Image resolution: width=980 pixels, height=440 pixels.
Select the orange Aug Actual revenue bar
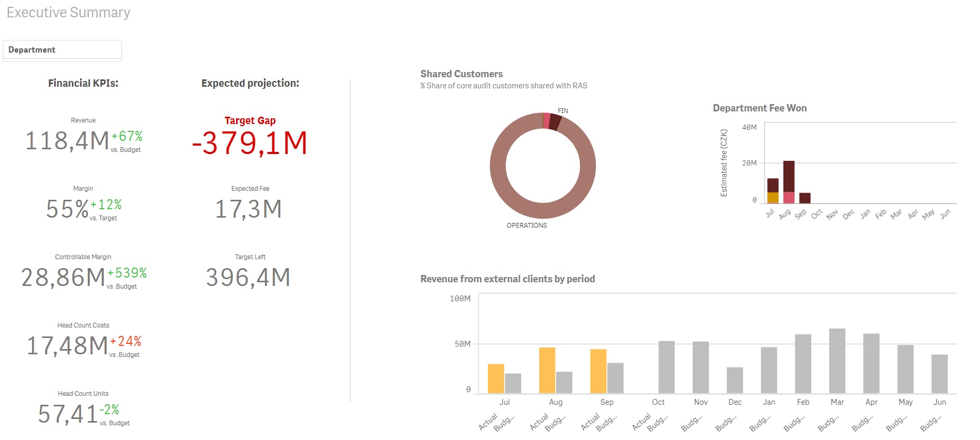coord(547,371)
